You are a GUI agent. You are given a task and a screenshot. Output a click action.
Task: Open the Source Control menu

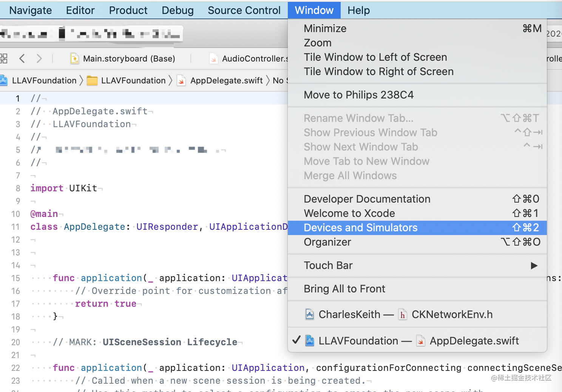tap(244, 10)
